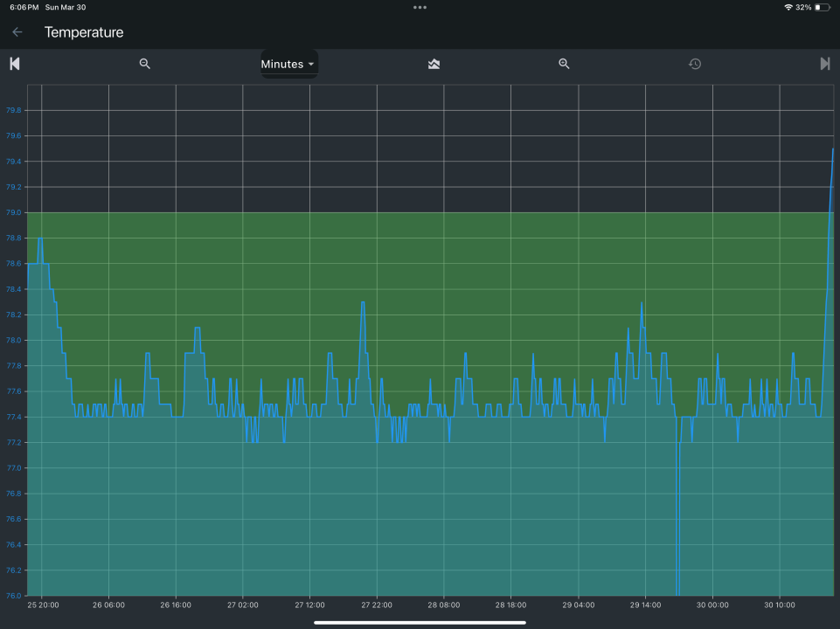840x629 pixels.
Task: Click the 25 20:00 time axis label
Action: point(43,605)
